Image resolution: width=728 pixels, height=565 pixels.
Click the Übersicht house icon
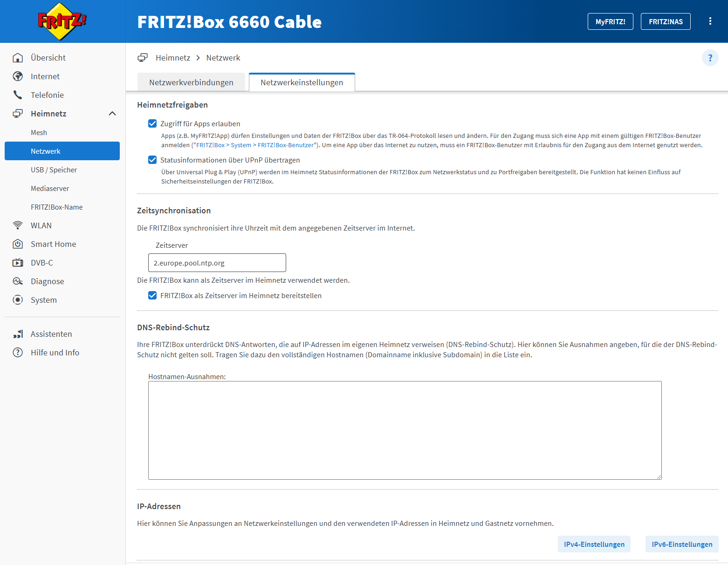[18, 58]
